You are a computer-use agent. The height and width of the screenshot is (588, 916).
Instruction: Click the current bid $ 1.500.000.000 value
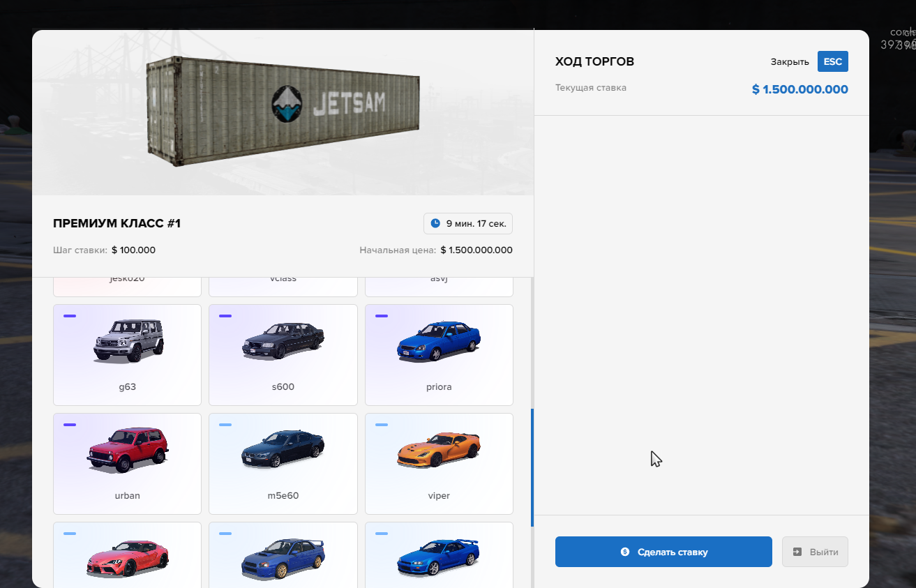coord(800,89)
